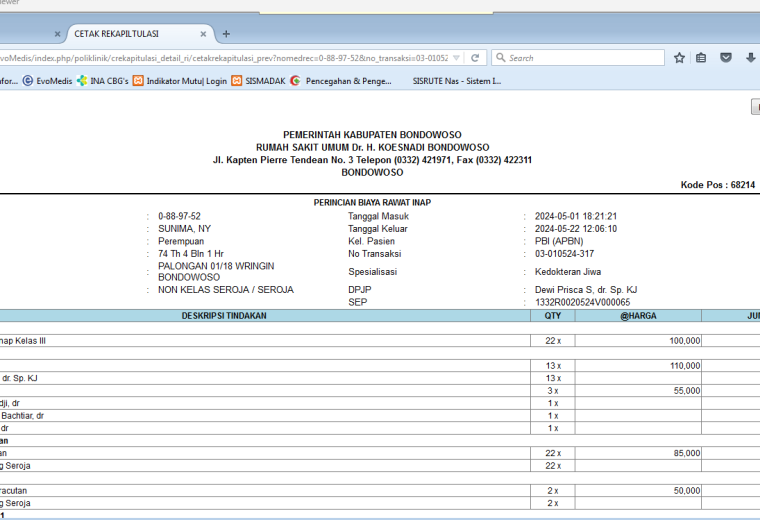Close the tab left of CETAK REKAPILTULASI

tap(57, 34)
